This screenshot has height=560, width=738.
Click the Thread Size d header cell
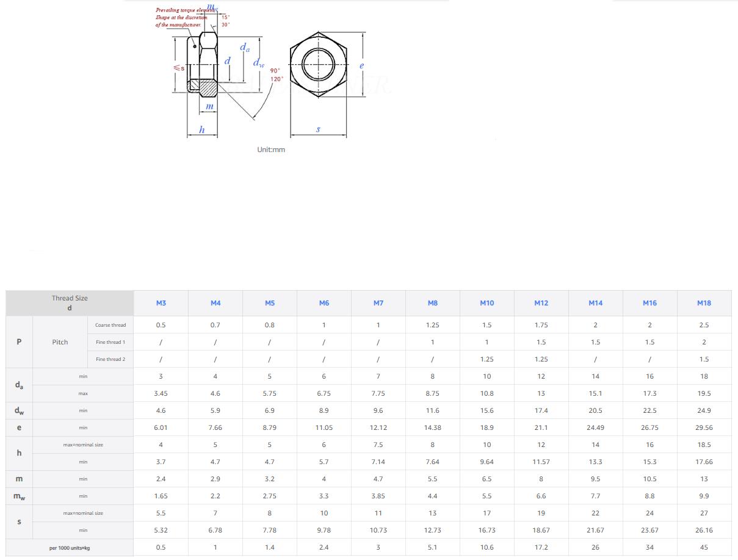[x=70, y=303]
